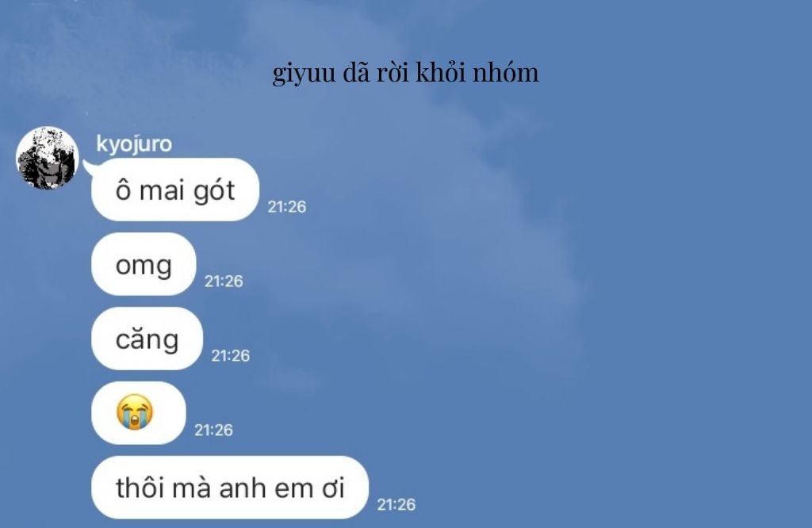Tap the timestamp next to the crying emoji
Screen dimensions: 812x528
point(213,430)
